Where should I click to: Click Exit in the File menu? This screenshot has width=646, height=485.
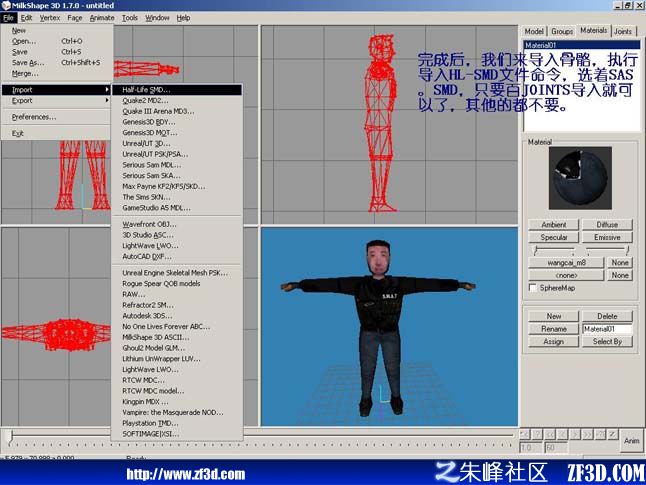56,133
